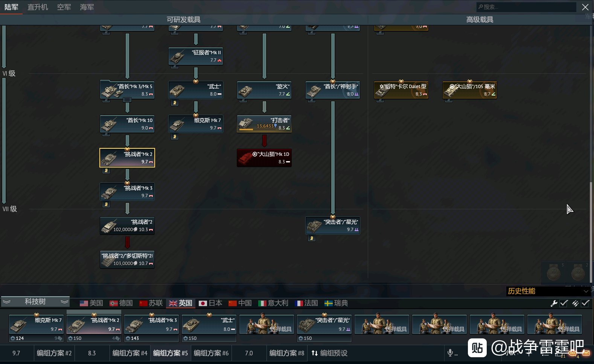Select premium "大山猫"/105 毫米 vehicle
This screenshot has height=364, width=594.
pos(470,90)
